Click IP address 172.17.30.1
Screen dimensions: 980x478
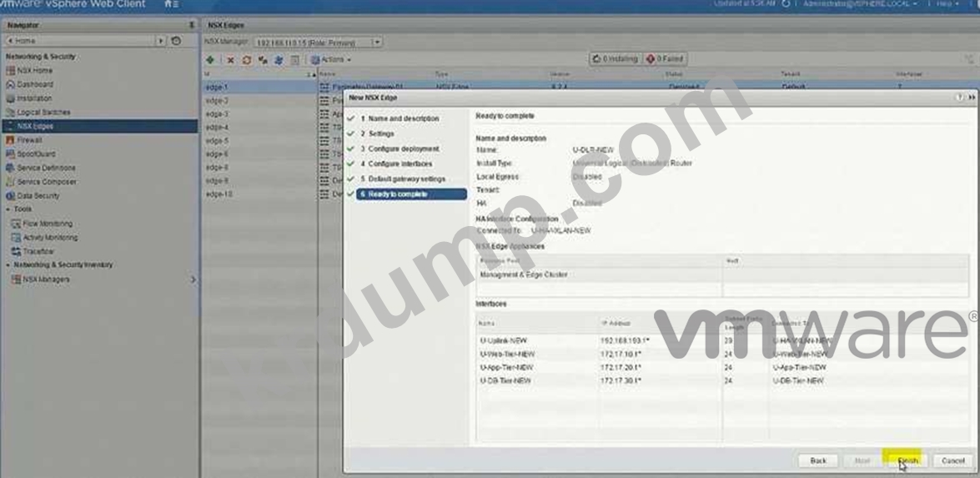pos(621,380)
